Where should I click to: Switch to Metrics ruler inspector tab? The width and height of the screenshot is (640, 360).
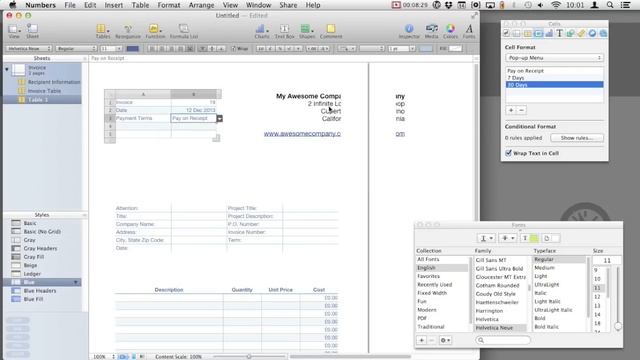pos(581,33)
